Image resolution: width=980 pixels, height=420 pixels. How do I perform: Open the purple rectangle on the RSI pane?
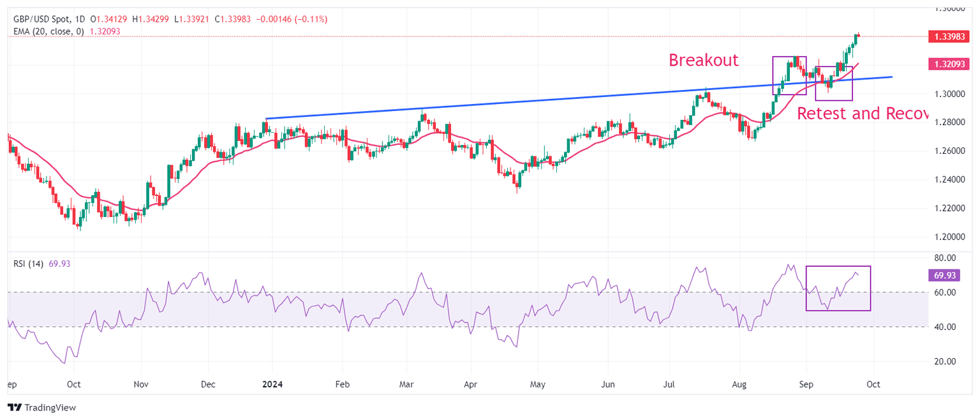838,287
